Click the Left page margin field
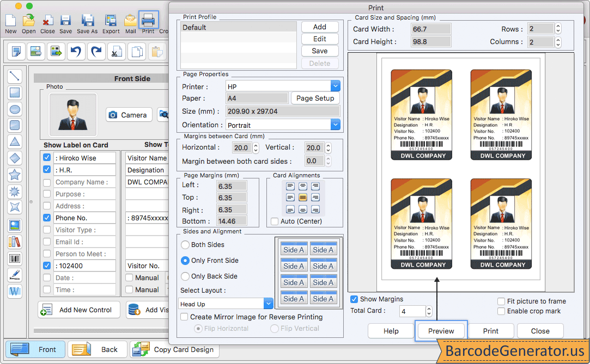 pos(232,186)
